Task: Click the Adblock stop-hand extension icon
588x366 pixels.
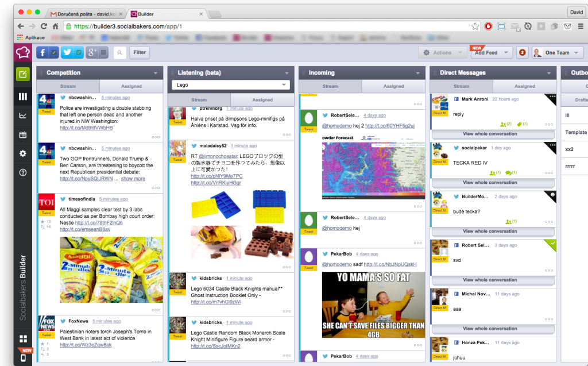Action: (x=488, y=26)
